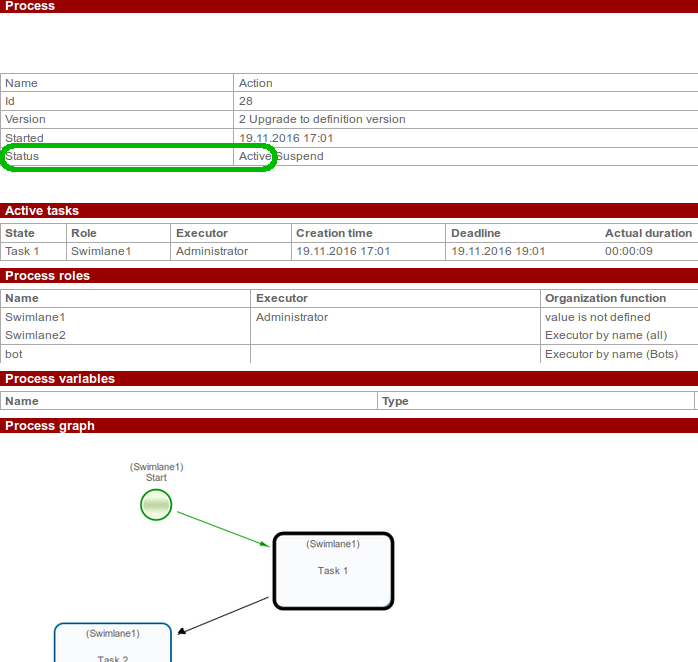The image size is (698, 662).
Task: Click the green Start node circle
Action: point(156,505)
